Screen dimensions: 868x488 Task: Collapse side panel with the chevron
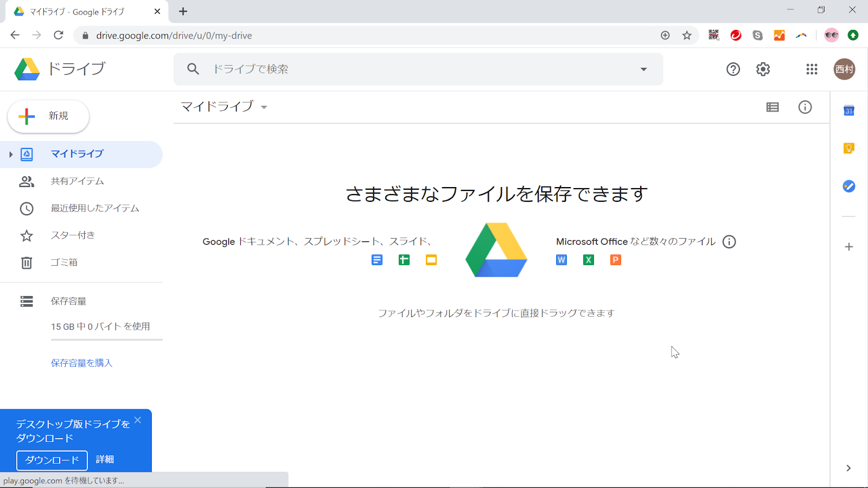(x=848, y=468)
